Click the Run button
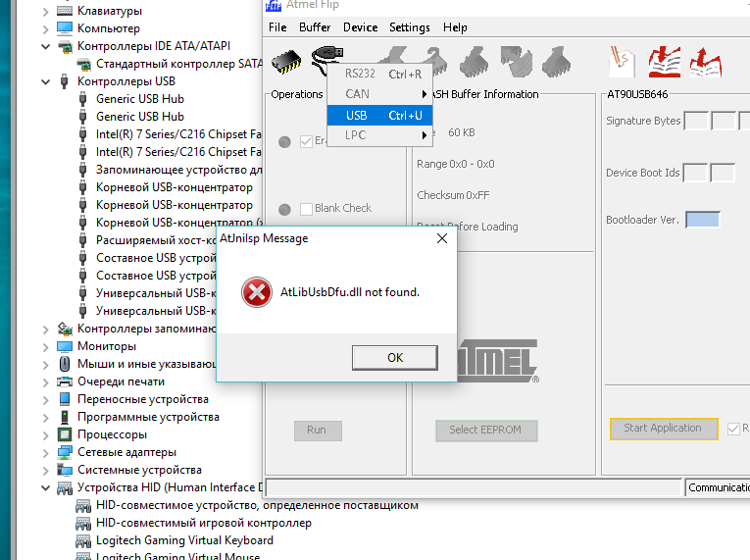The image size is (750, 560). coord(318,431)
